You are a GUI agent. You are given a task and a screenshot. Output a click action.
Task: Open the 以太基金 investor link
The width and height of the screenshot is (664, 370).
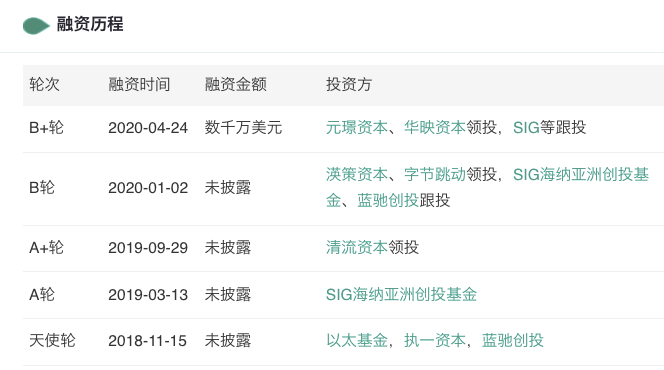[x=357, y=341]
